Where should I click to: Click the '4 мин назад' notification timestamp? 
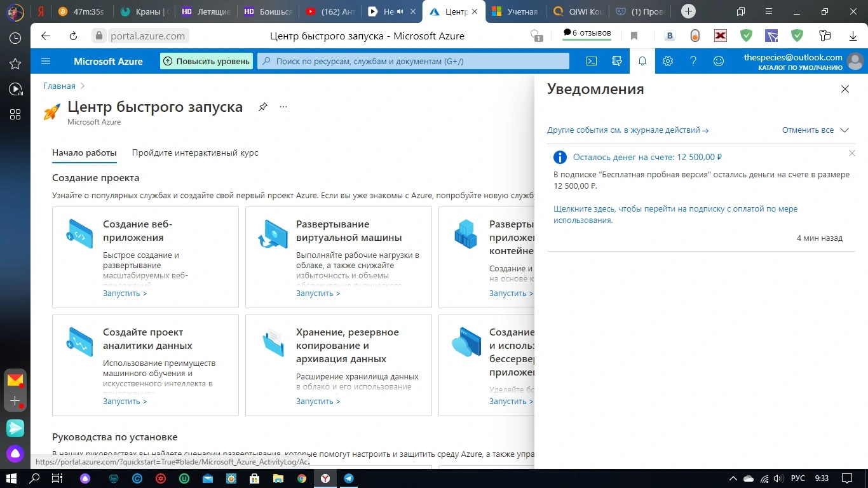(x=820, y=238)
